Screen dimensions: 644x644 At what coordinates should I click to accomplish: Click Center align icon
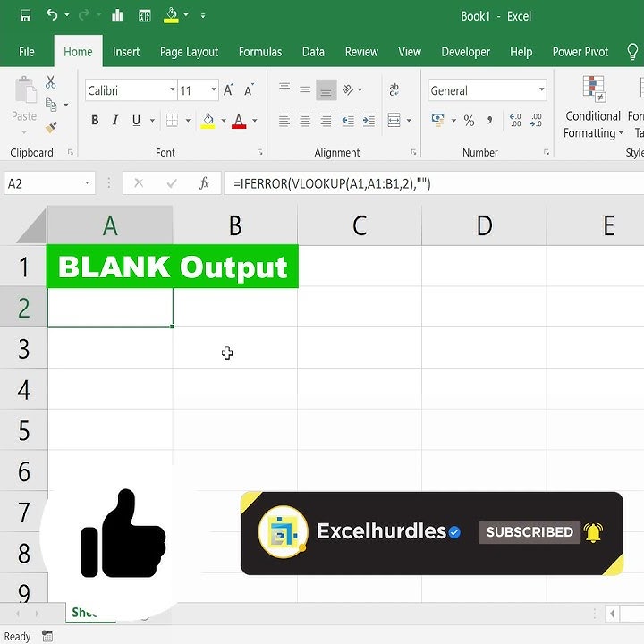[x=305, y=121]
